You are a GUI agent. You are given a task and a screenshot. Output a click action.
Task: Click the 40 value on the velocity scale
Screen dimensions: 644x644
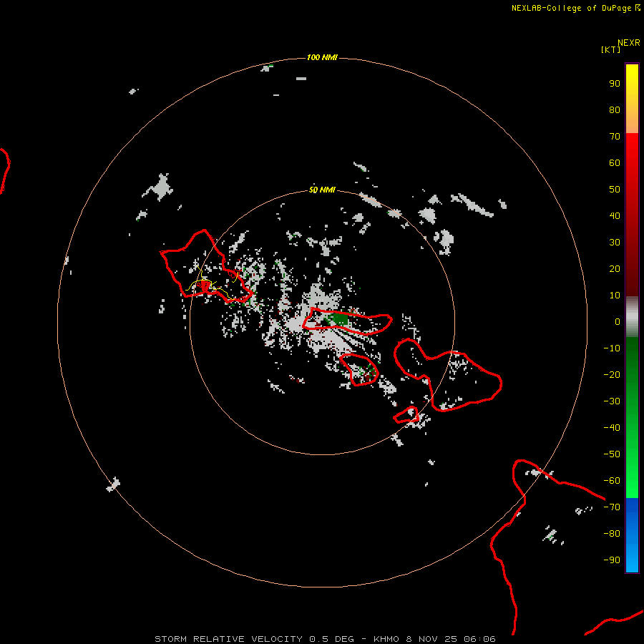[x=615, y=216]
